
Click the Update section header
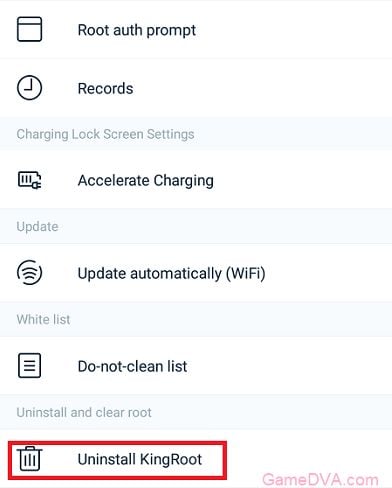click(x=37, y=227)
